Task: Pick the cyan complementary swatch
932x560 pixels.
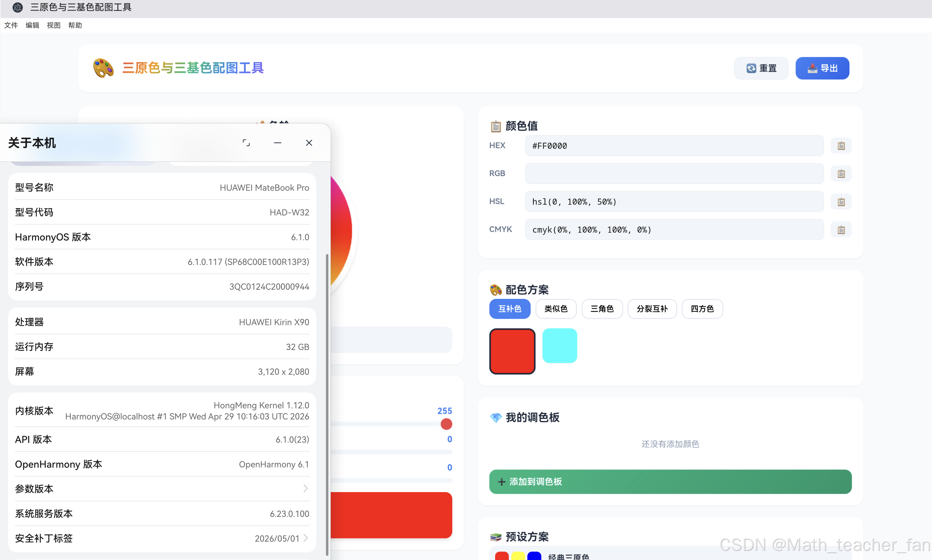Action: [x=559, y=346]
